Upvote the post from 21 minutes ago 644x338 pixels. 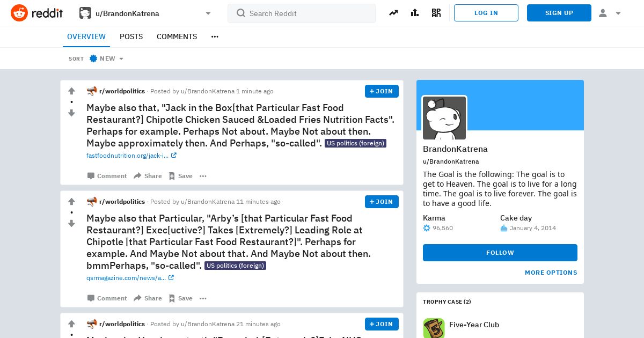coord(71,324)
